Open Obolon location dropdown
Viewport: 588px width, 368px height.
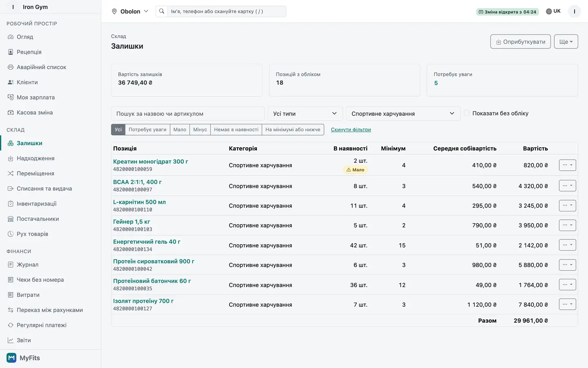point(130,11)
